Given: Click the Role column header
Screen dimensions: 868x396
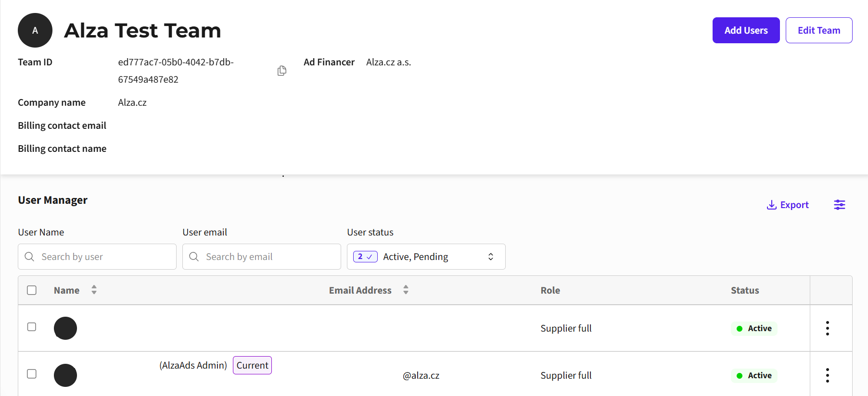Looking at the screenshot, I should [550, 290].
